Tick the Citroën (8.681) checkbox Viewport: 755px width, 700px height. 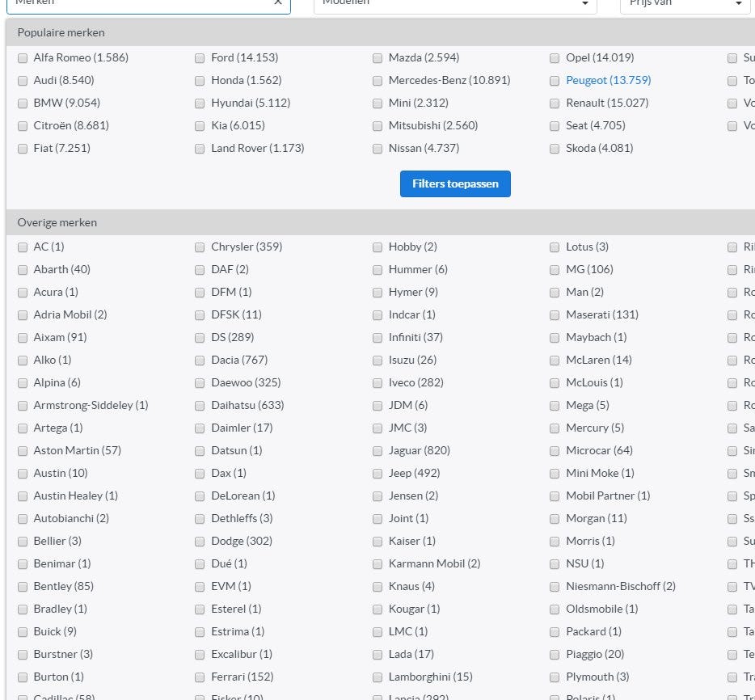[23, 126]
